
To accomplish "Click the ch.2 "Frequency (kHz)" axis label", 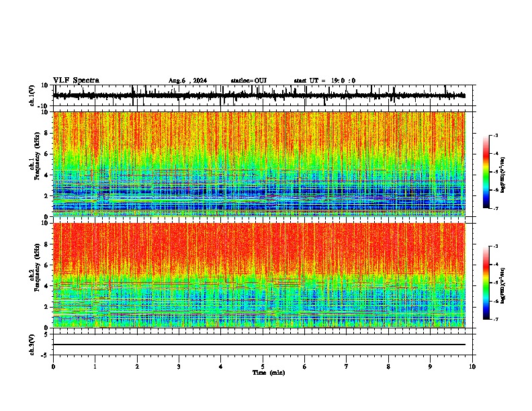I will [37, 267].
